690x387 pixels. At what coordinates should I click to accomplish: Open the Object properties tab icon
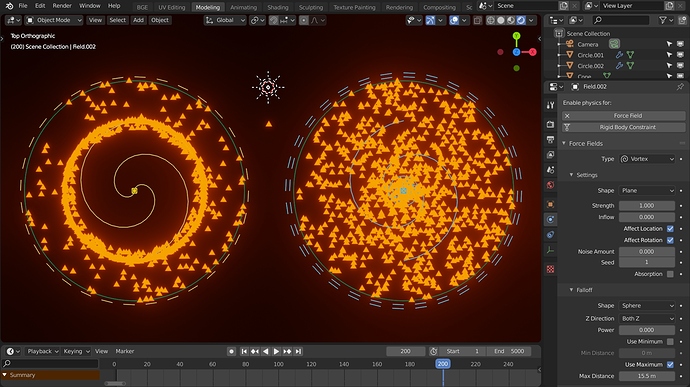550,204
